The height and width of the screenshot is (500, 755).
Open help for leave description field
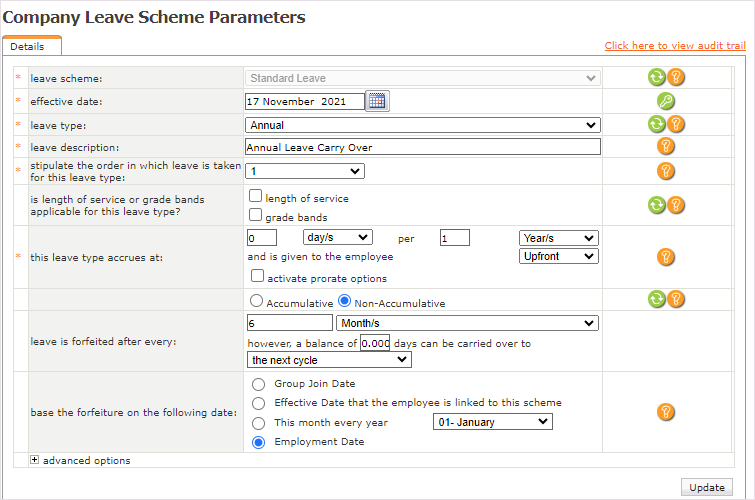pos(666,147)
